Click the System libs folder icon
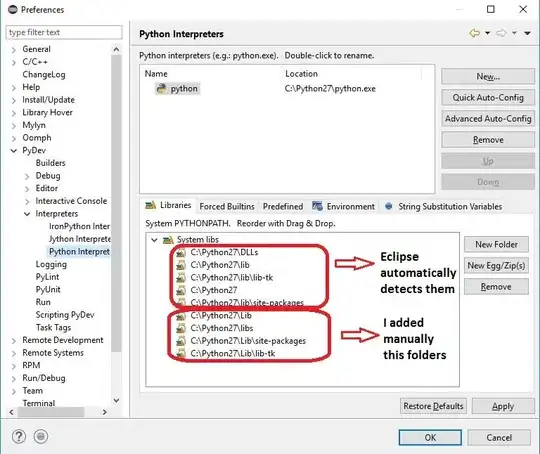Screen dimensions: 540x454 tap(168, 239)
